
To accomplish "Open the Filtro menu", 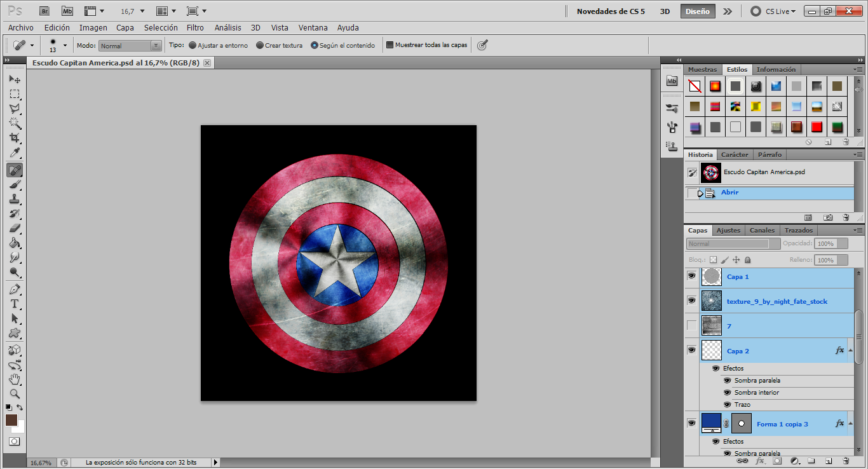I will [196, 28].
